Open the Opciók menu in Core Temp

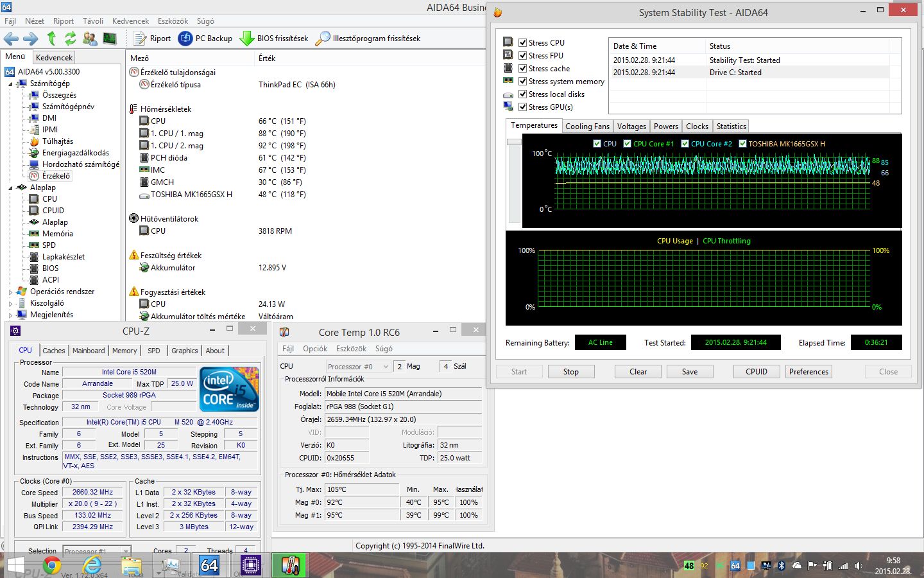[315, 349]
